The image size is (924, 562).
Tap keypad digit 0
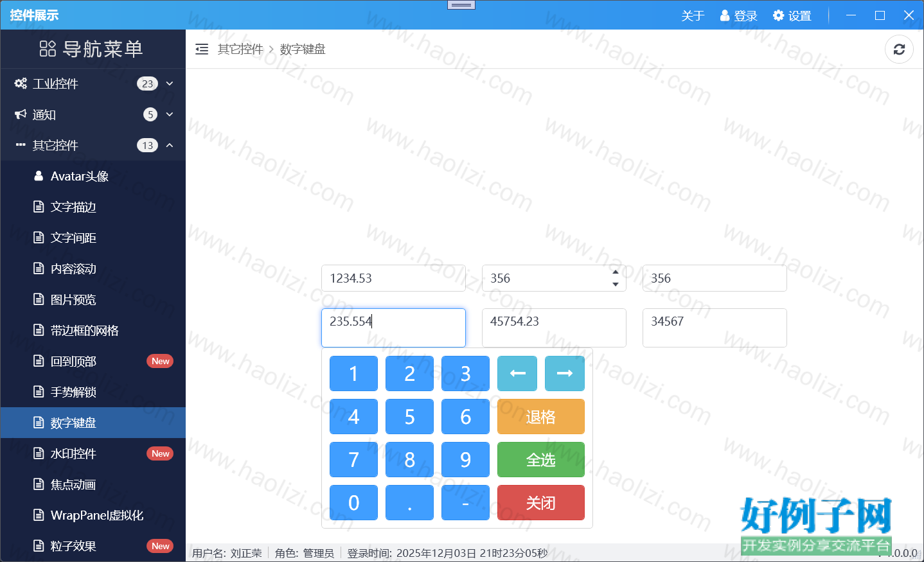(x=353, y=502)
